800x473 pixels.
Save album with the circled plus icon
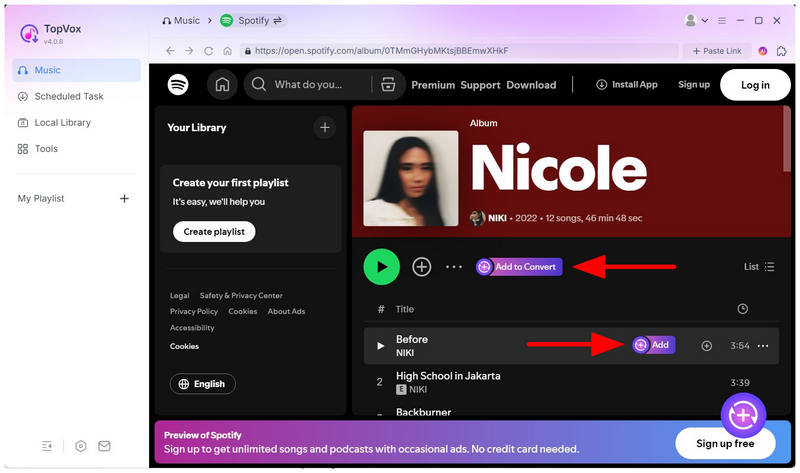coord(421,266)
